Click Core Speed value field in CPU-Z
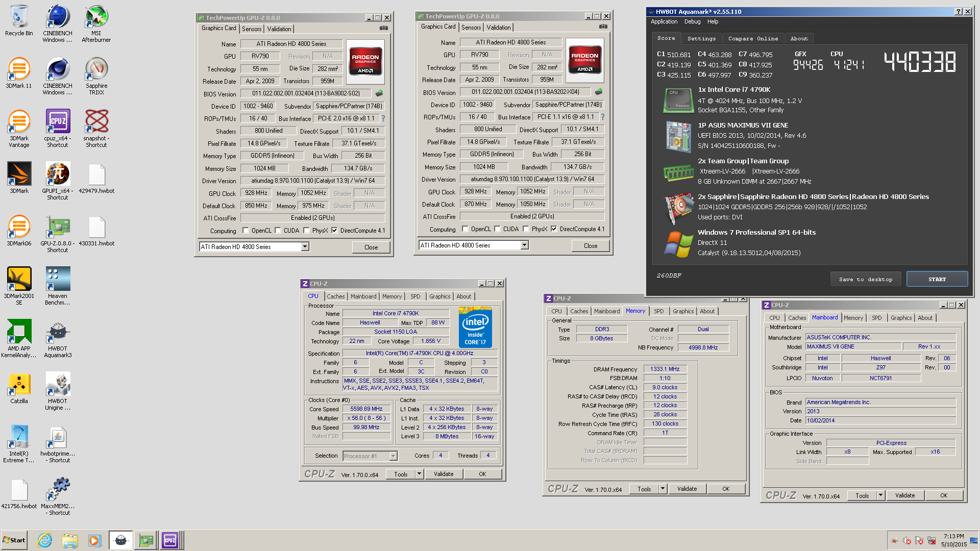 [366, 409]
